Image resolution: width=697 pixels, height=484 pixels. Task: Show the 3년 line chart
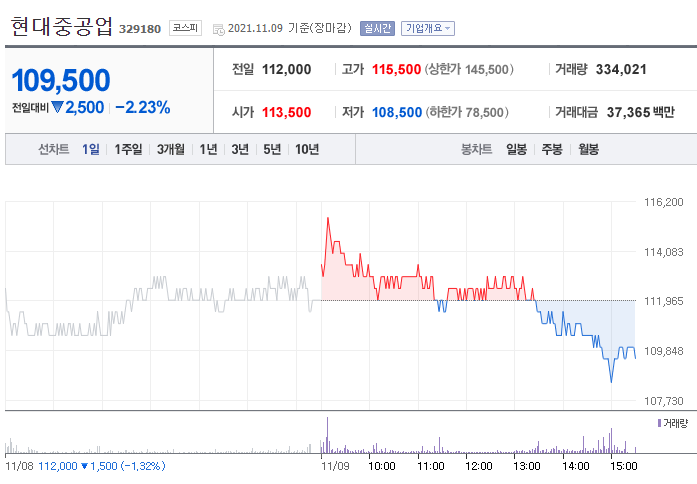coord(240,149)
